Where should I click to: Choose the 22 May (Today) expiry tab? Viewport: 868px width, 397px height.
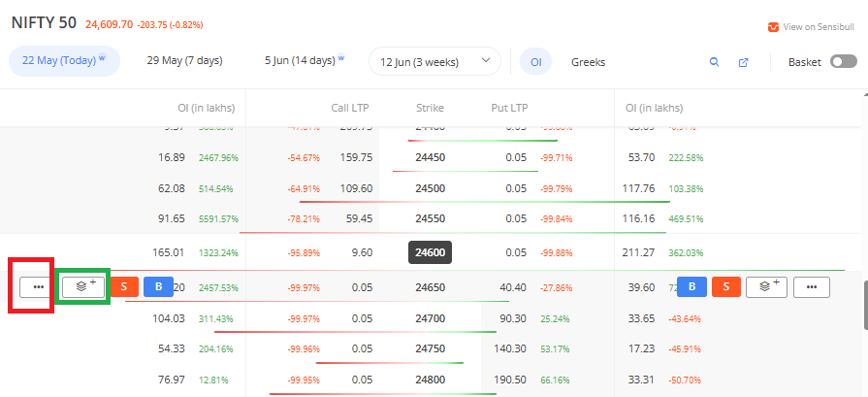coord(64,61)
